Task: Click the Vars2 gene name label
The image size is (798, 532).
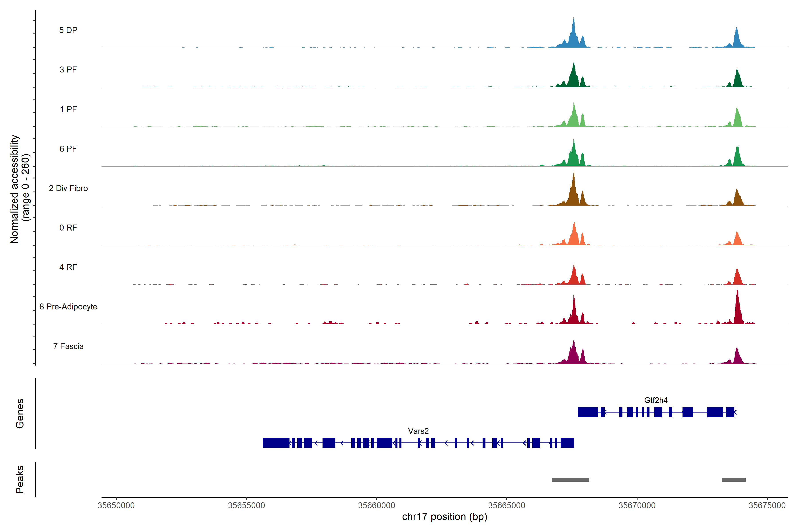Action: [x=418, y=431]
